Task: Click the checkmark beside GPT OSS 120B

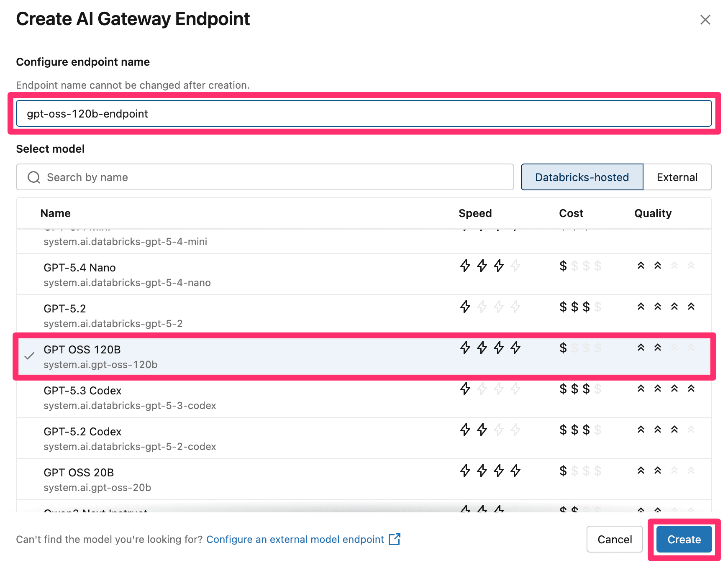Action: 29,356
